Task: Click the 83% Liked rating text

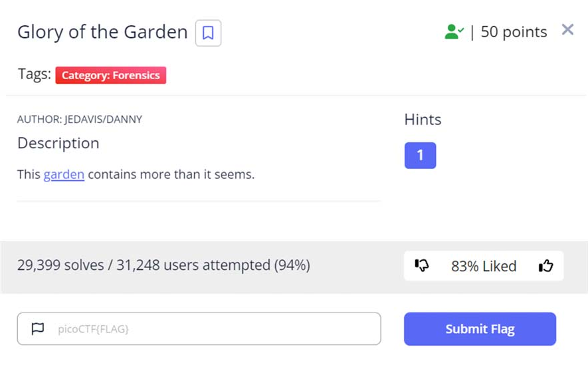Action: [484, 266]
